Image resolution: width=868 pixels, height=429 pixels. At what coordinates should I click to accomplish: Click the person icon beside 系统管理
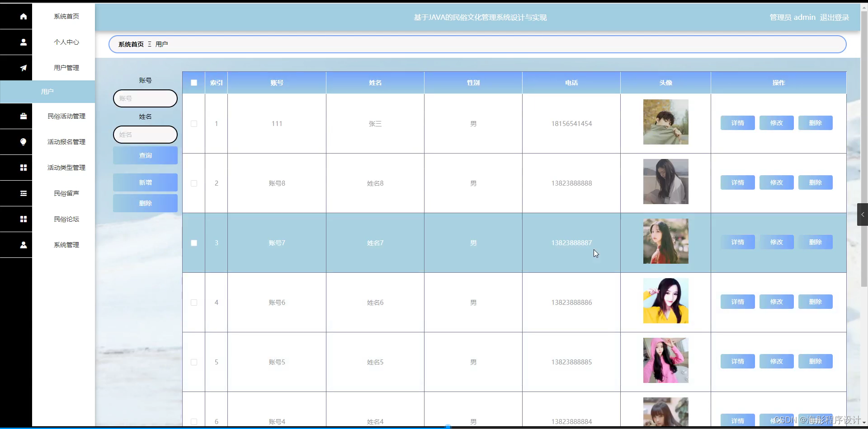[x=24, y=245]
